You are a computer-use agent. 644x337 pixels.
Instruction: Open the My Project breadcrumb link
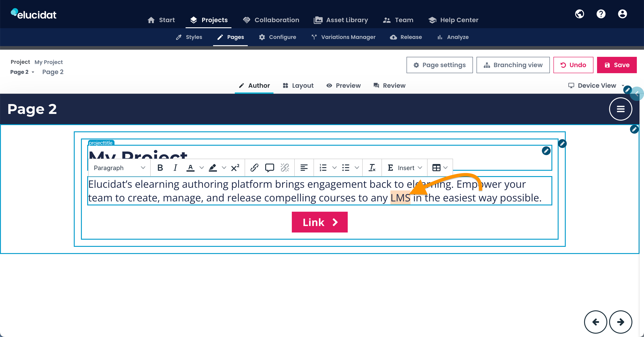pos(49,62)
